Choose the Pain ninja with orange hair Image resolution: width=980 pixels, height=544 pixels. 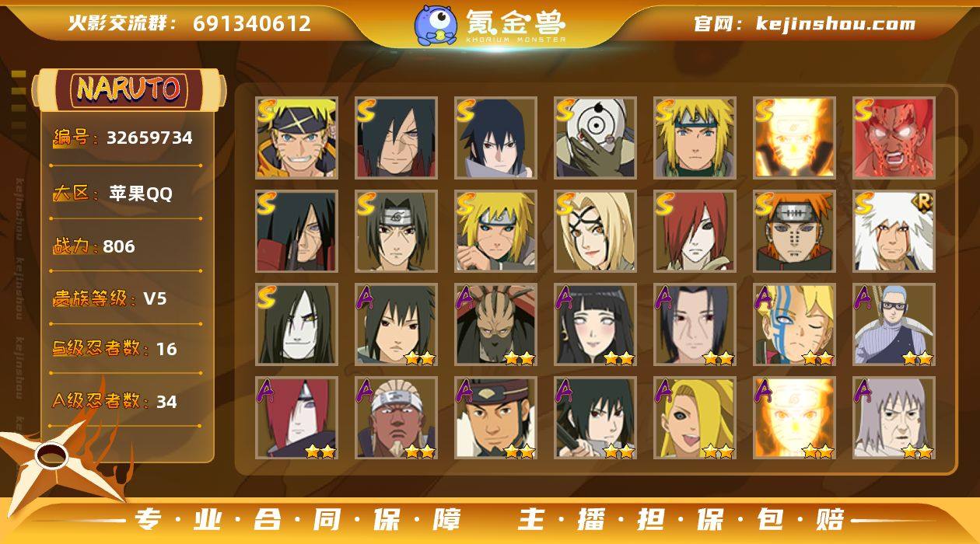(x=794, y=231)
